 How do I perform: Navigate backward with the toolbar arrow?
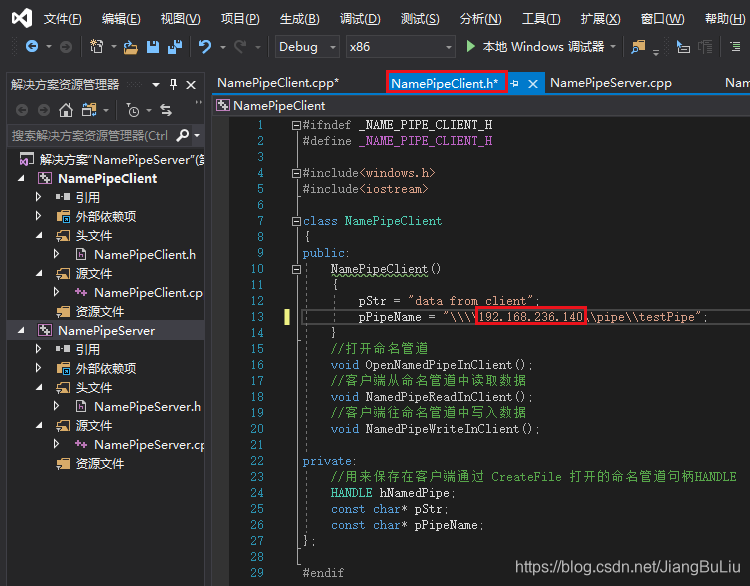pyautogui.click(x=32, y=46)
